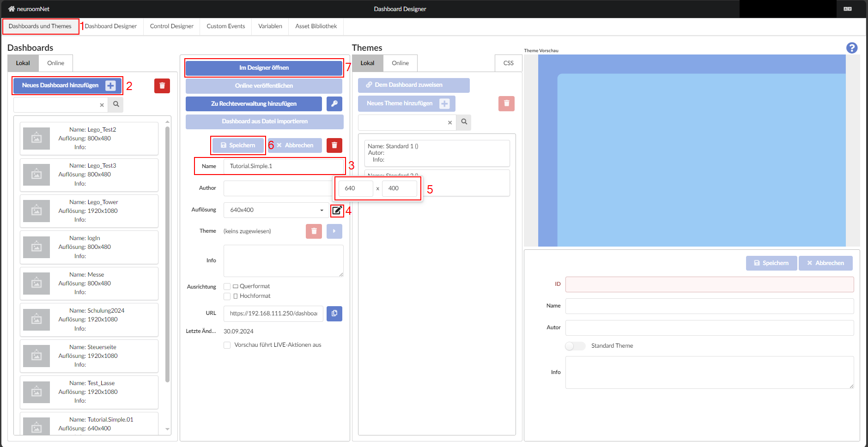The width and height of the screenshot is (868, 447).
Task: Click the red trash icon beside Abbrechen
Action: (334, 145)
